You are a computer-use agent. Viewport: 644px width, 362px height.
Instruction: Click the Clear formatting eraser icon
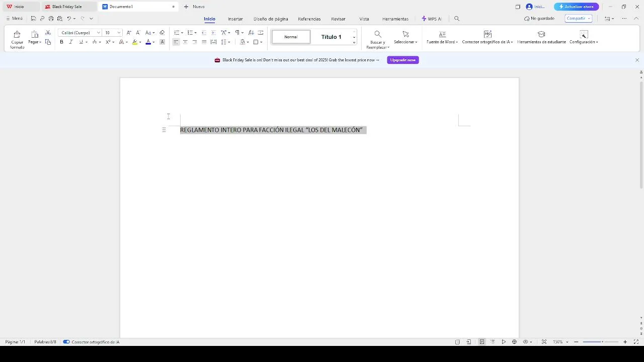162,33
